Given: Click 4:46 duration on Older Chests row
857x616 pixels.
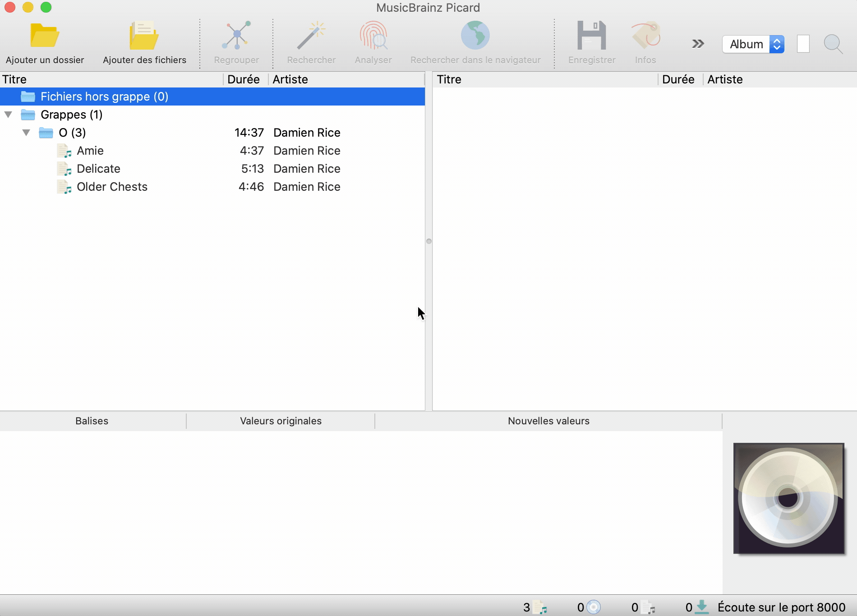Looking at the screenshot, I should (x=251, y=187).
